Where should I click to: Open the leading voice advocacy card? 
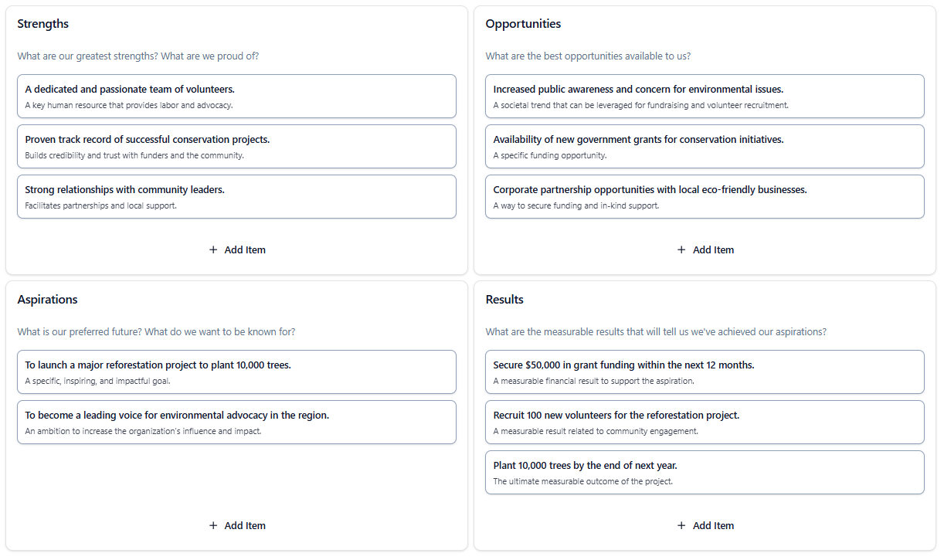click(236, 423)
